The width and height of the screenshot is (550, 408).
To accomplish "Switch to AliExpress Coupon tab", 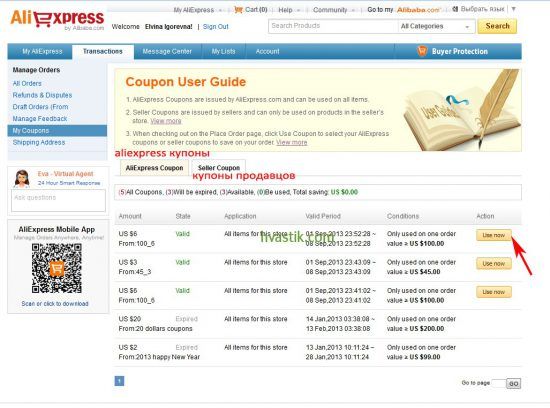I will click(x=154, y=168).
